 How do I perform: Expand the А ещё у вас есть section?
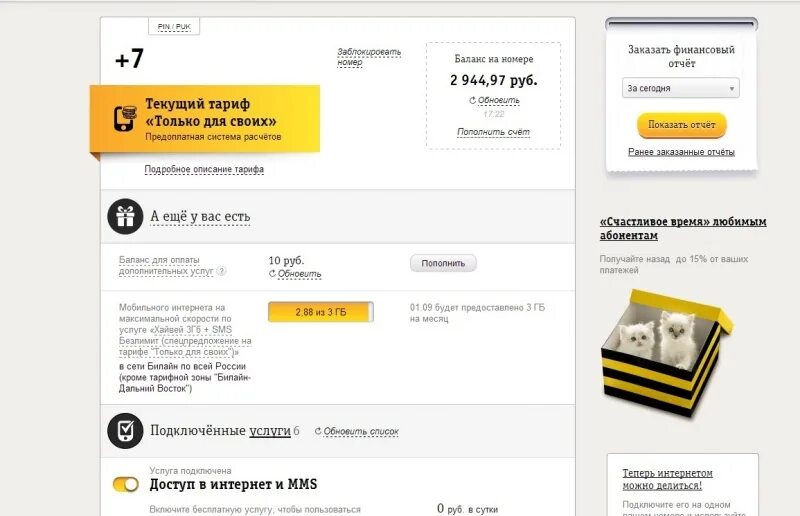click(x=200, y=216)
